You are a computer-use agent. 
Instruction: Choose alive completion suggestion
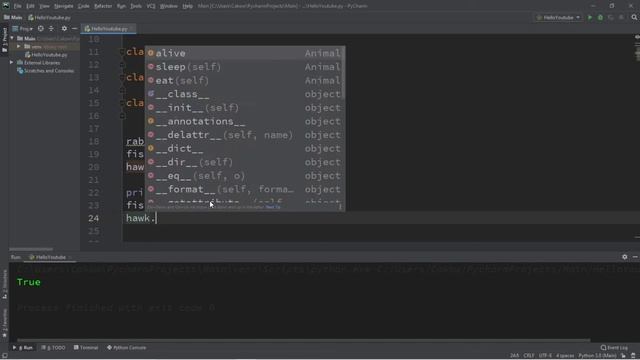[x=245, y=53]
